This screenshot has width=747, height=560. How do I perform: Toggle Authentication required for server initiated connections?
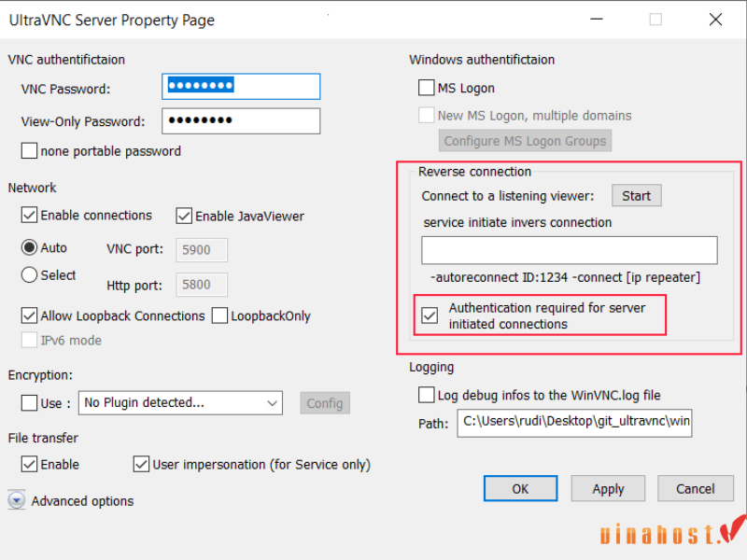pos(430,315)
